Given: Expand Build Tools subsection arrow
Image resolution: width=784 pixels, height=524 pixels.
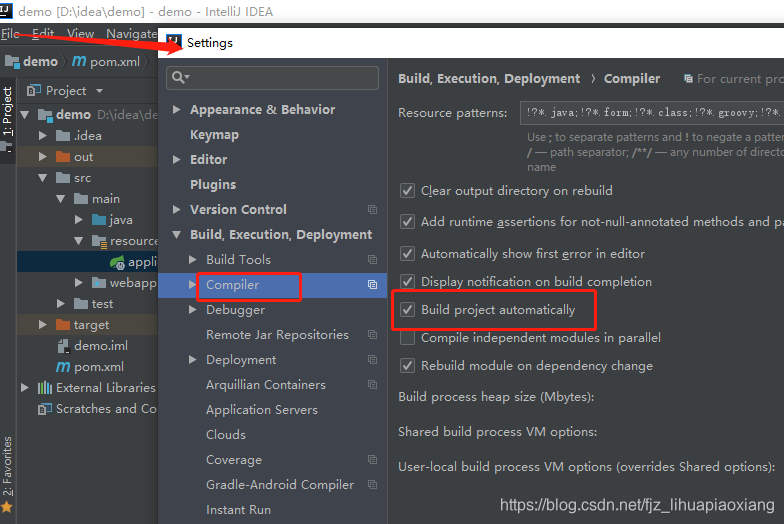Looking at the screenshot, I should tap(192, 260).
